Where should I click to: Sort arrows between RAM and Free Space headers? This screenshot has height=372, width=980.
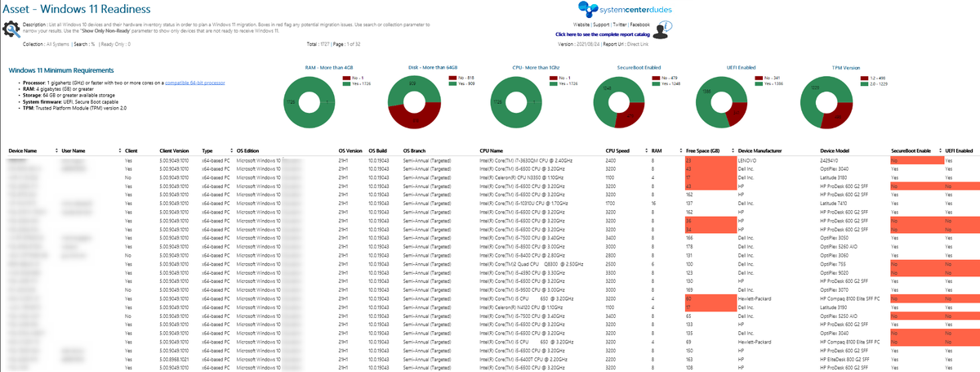679,151
